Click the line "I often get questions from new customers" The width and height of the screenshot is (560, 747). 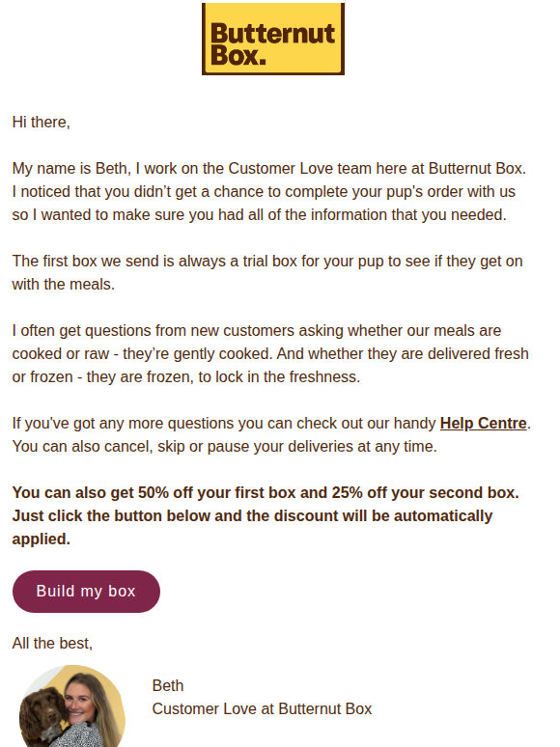(x=257, y=331)
